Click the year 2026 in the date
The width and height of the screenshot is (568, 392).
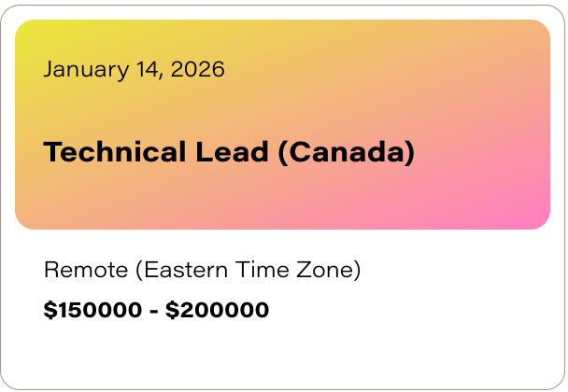point(198,69)
